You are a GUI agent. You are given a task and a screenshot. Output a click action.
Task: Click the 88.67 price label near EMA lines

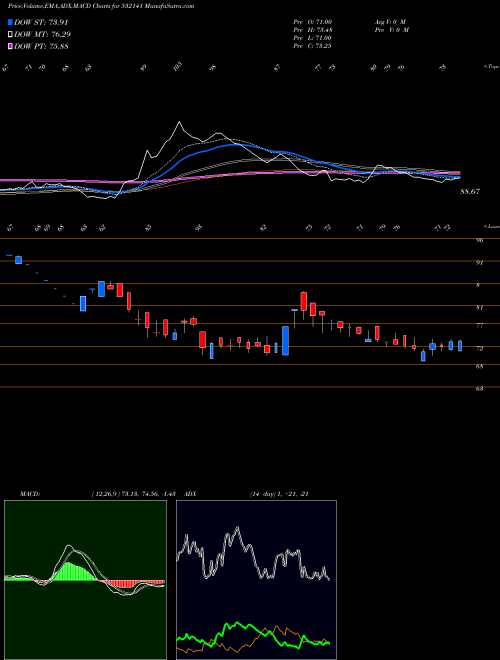(x=470, y=192)
